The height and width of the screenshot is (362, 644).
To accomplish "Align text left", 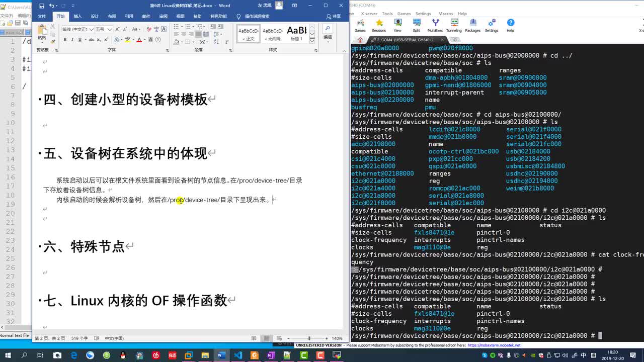I will point(177,34).
